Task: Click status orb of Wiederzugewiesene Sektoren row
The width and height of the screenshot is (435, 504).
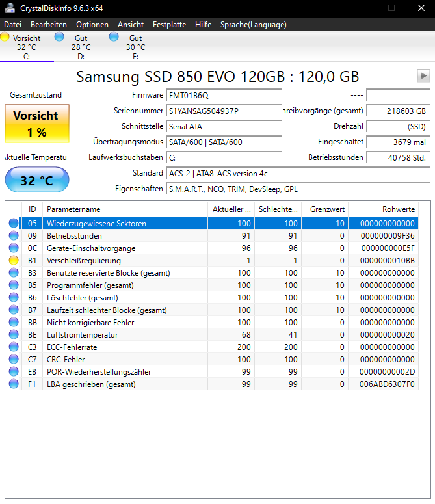Action: (14, 224)
